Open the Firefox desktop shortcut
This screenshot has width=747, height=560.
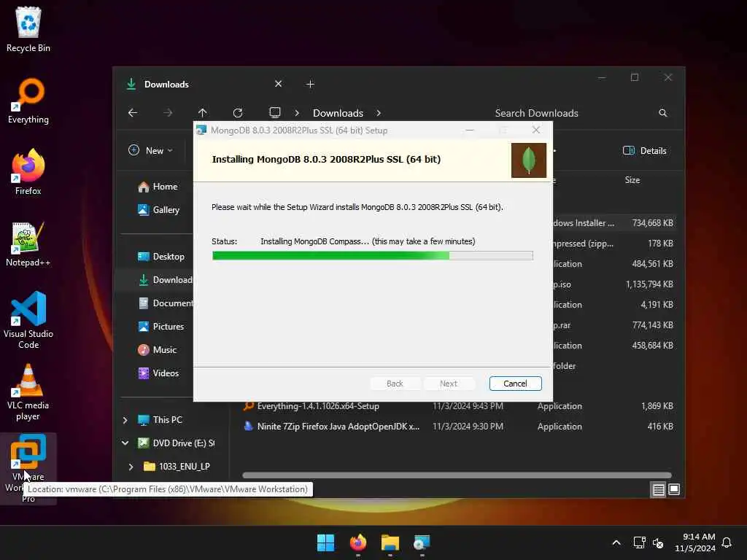28,172
